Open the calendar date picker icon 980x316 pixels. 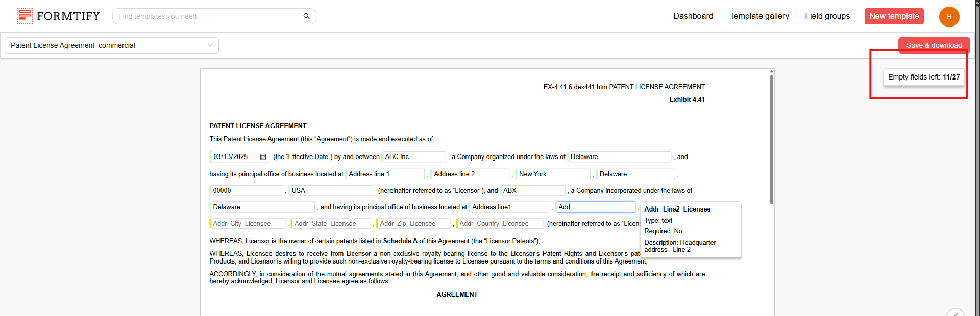[x=263, y=157]
